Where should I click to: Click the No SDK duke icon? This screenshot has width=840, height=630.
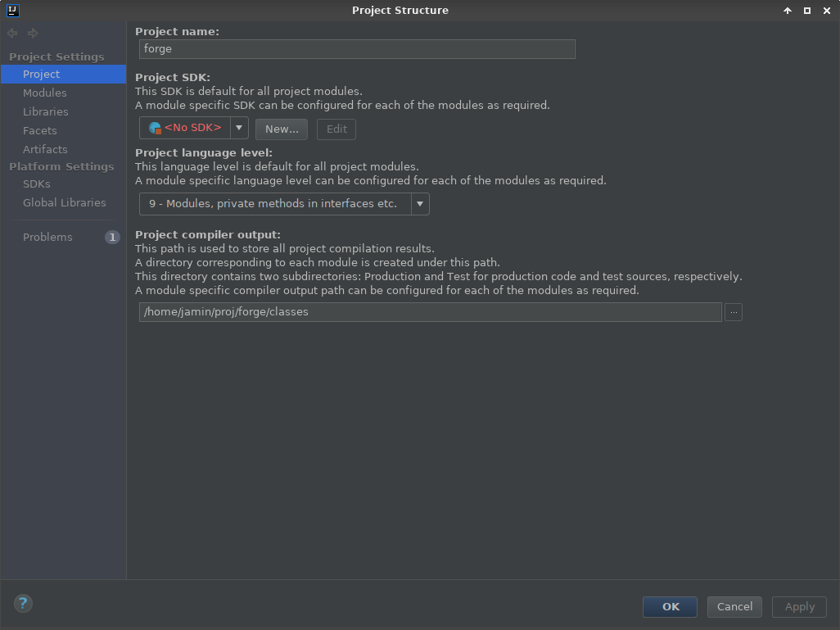click(x=156, y=129)
